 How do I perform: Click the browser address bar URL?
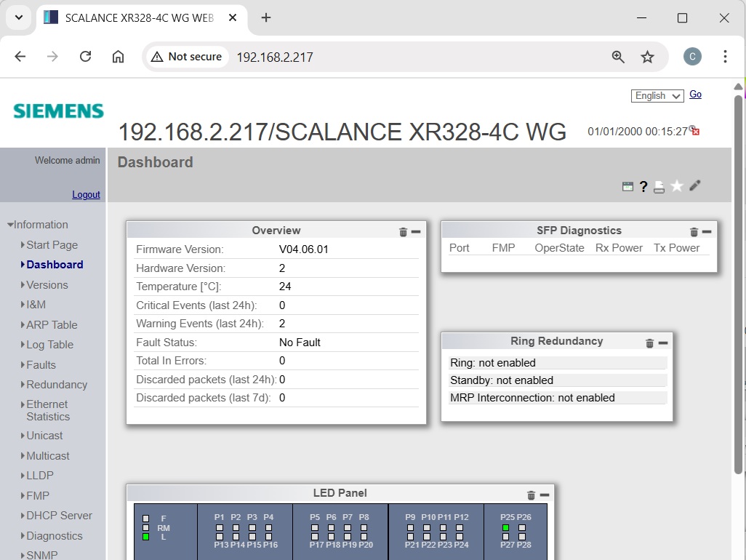(275, 57)
